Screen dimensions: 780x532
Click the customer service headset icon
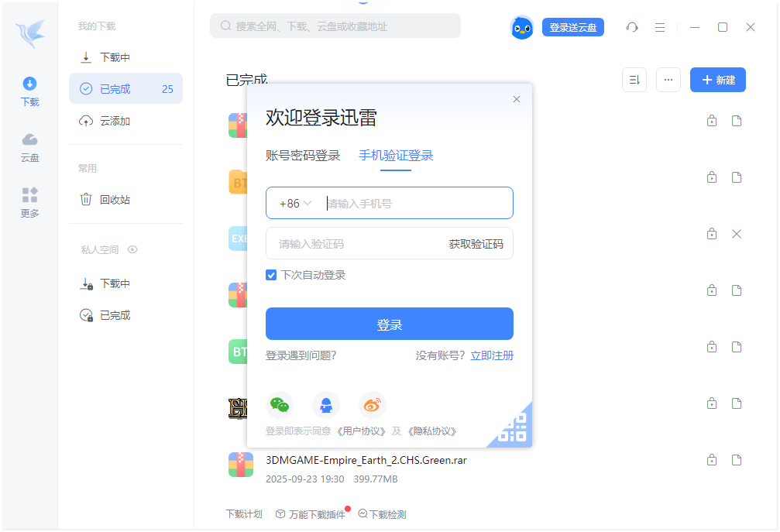[x=631, y=27]
